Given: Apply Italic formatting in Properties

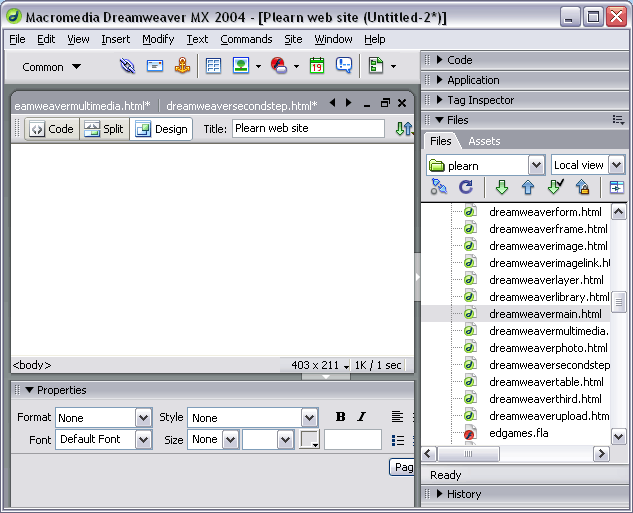Looking at the screenshot, I should click(362, 417).
